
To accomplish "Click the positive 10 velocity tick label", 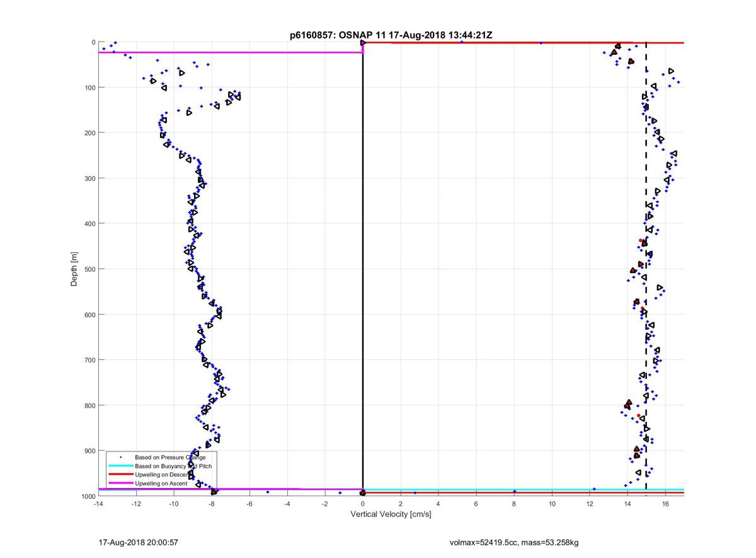I will (x=552, y=504).
